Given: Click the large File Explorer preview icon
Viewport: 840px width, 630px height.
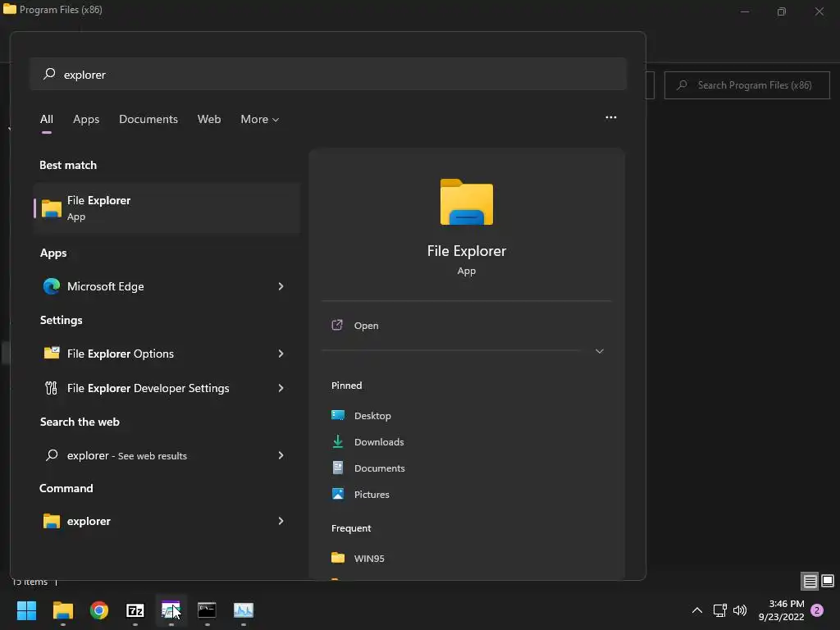Looking at the screenshot, I should click(x=467, y=202).
